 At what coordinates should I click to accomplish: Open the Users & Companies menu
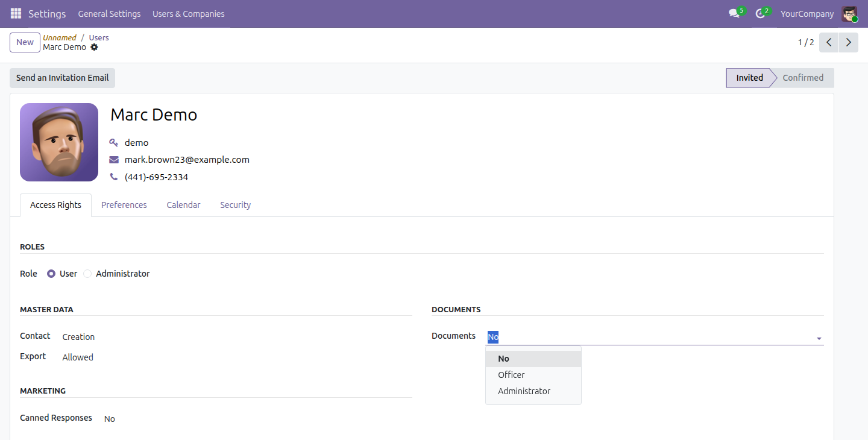(x=189, y=14)
